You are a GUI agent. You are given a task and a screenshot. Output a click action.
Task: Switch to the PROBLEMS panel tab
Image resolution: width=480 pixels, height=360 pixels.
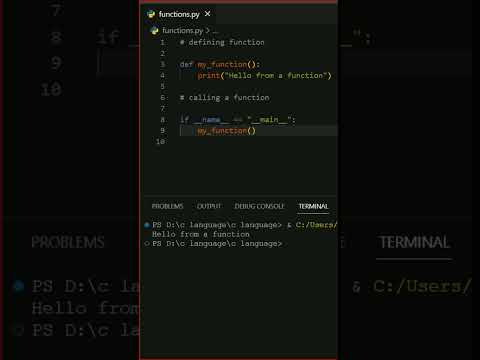click(x=167, y=206)
